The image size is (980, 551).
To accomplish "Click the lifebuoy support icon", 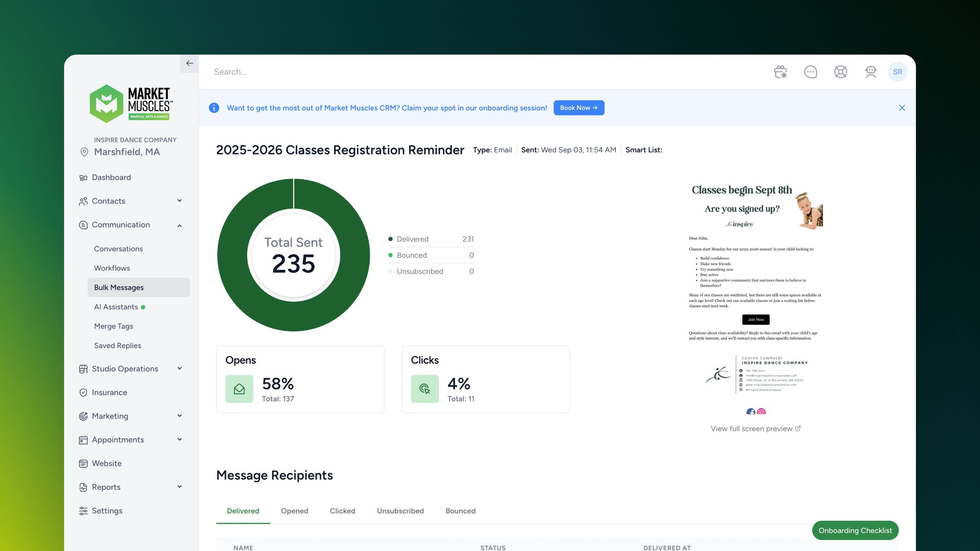I will coord(840,72).
